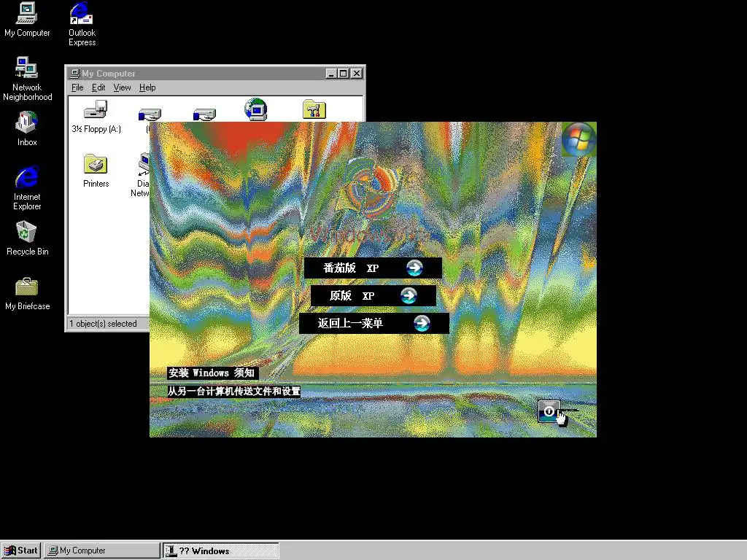
Task: Open the Edit menu in My Computer
Action: (x=98, y=87)
